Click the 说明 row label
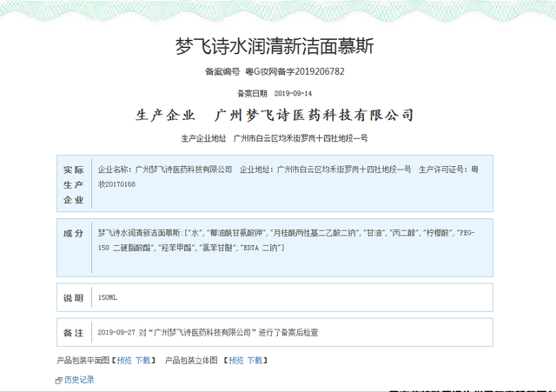The width and height of the screenshot is (556, 392). 73,298
